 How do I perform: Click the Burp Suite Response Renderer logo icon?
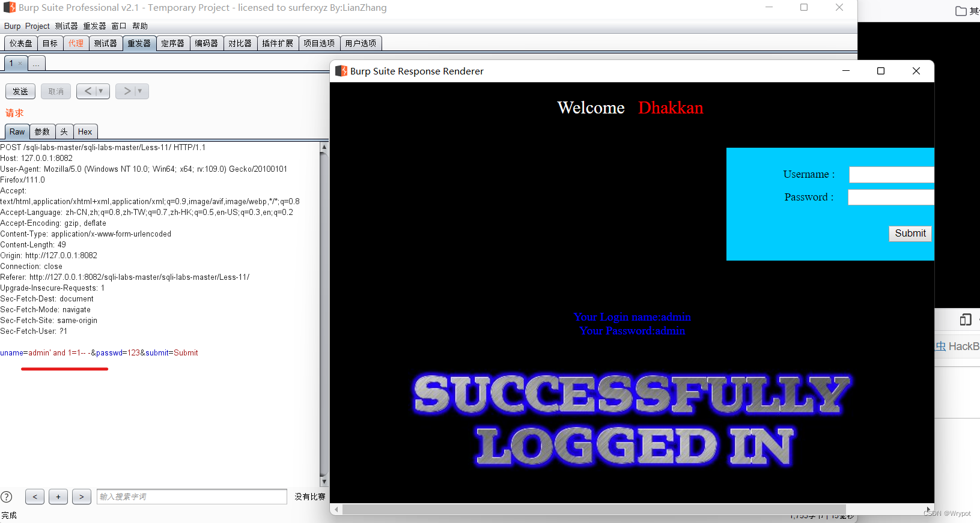[341, 71]
